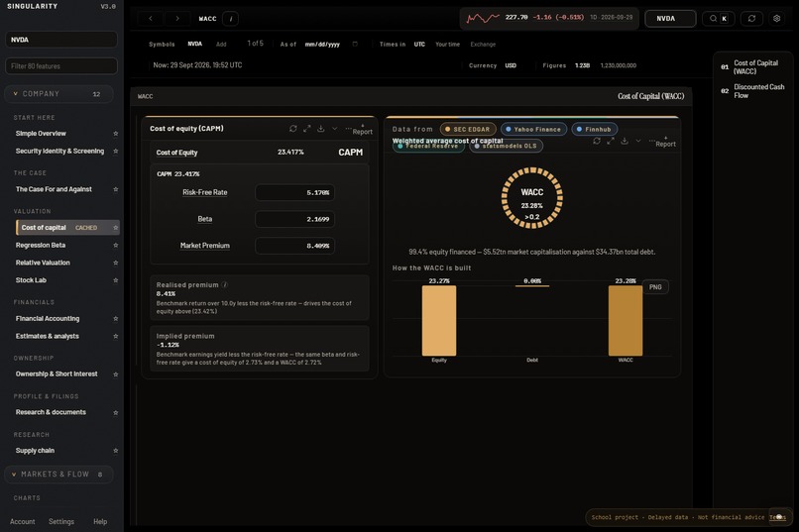This screenshot has height=532, width=799.
Task: Download the Weighted average cost of capital card
Action: click(x=625, y=141)
